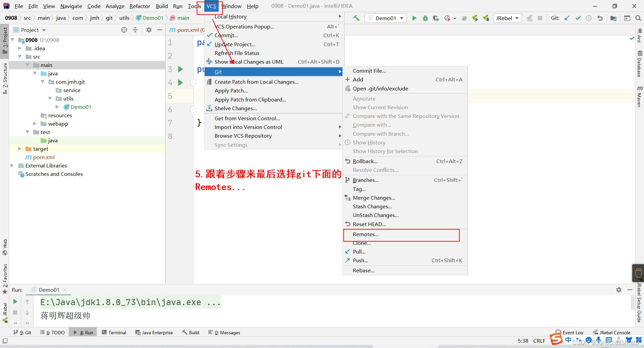Viewport: 644px width, 348px height.
Task: Collapse the src folder in project tree
Action: click(x=20, y=57)
